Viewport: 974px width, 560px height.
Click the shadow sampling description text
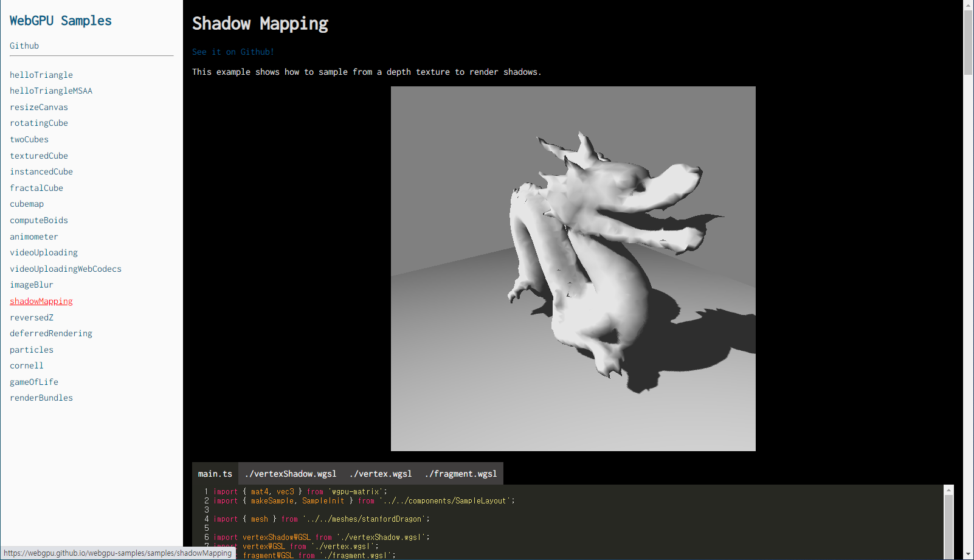367,72
